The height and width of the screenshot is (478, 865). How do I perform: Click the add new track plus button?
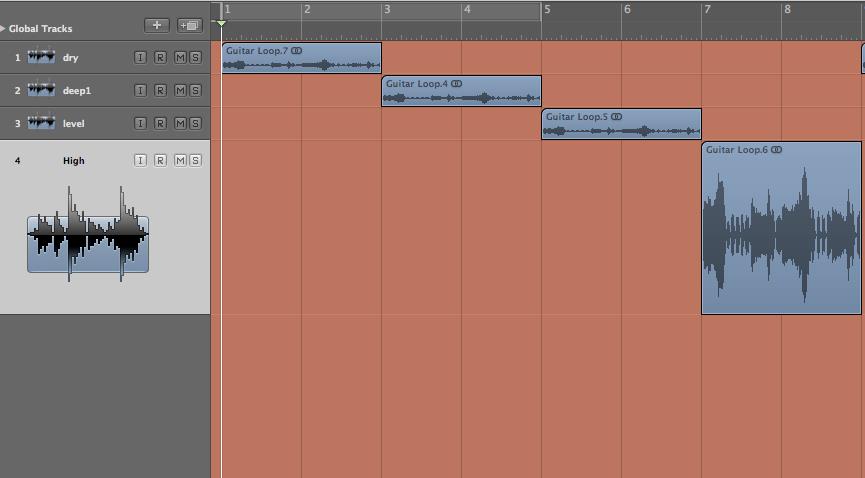click(156, 25)
